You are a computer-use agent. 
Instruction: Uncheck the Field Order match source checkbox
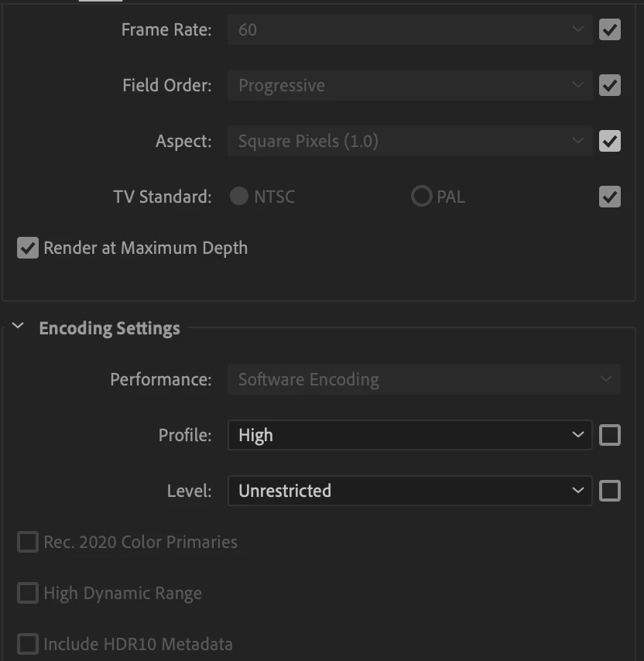(x=610, y=85)
